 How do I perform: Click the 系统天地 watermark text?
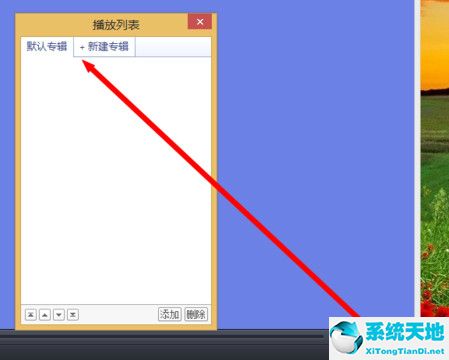pos(405,332)
